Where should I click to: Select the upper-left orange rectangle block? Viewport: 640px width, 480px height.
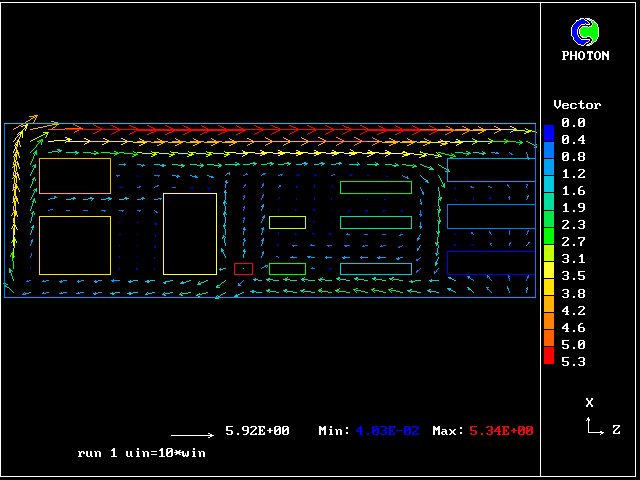tap(75, 176)
